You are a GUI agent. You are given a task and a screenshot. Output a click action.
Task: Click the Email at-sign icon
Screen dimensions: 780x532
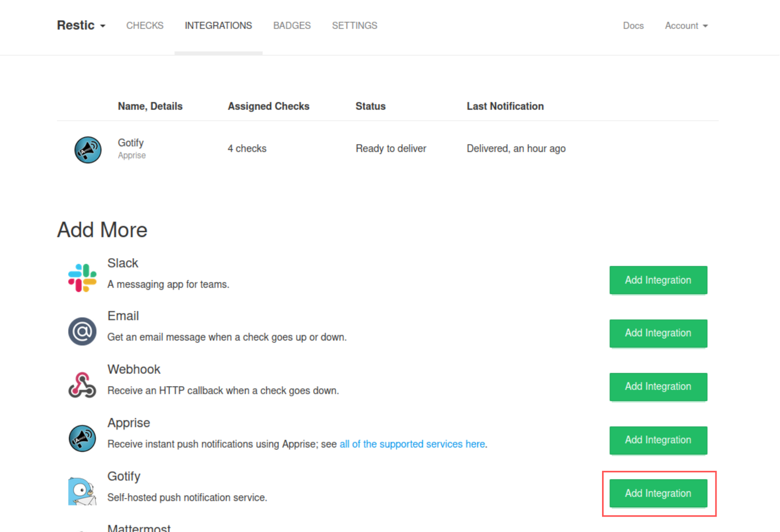82,331
